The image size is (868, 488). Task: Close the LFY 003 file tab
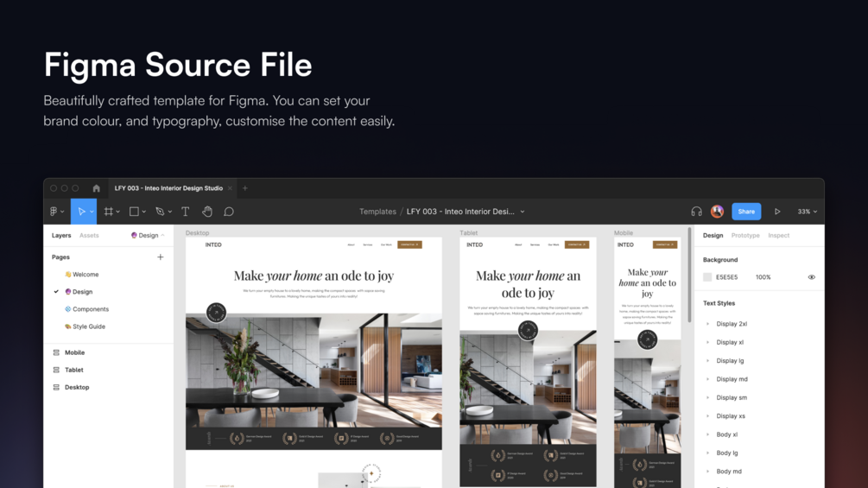tap(230, 188)
